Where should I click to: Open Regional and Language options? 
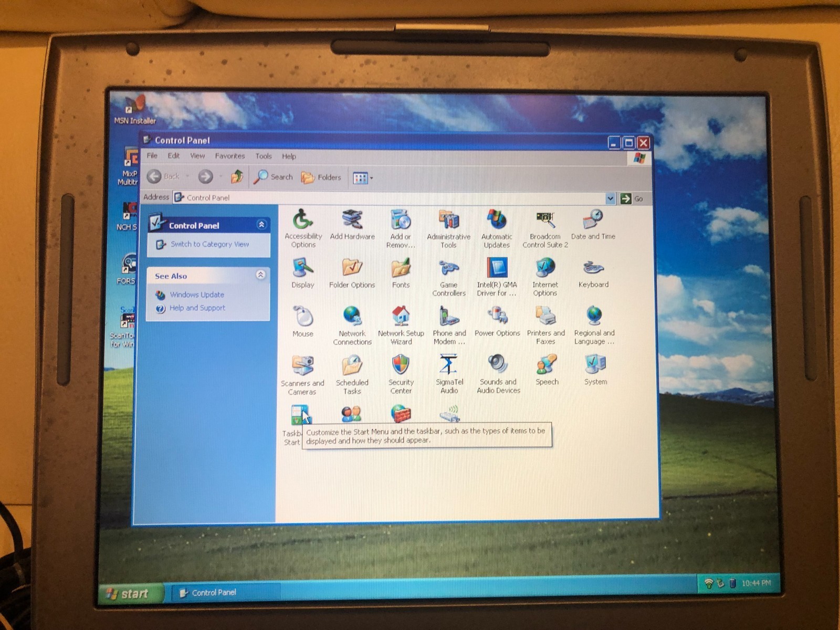click(594, 325)
